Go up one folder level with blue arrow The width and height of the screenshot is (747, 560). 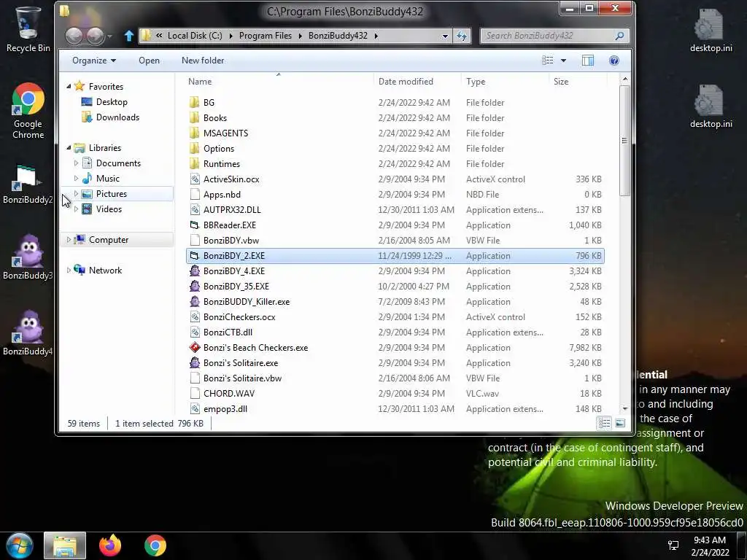click(128, 36)
